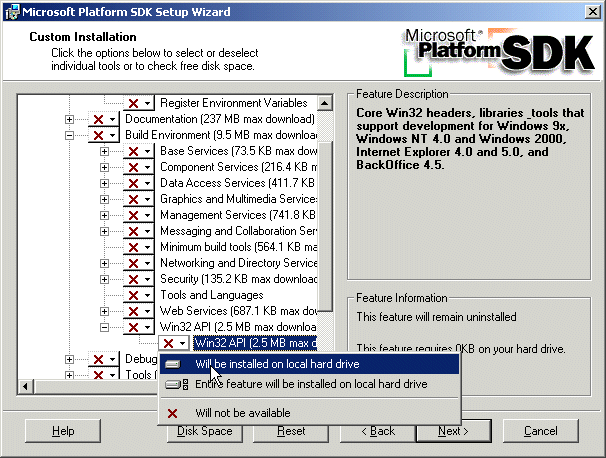Open install-state dropdown for Debug row

pos(104,359)
